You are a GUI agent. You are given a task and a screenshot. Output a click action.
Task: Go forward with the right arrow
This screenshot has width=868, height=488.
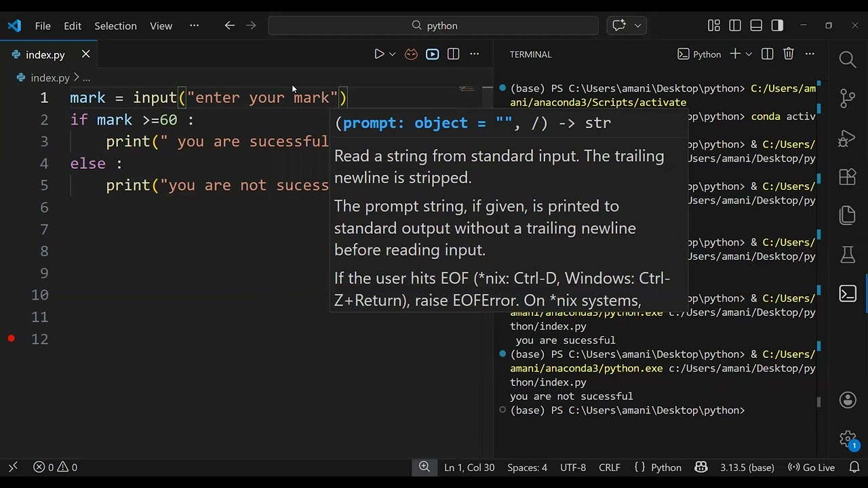click(x=251, y=26)
